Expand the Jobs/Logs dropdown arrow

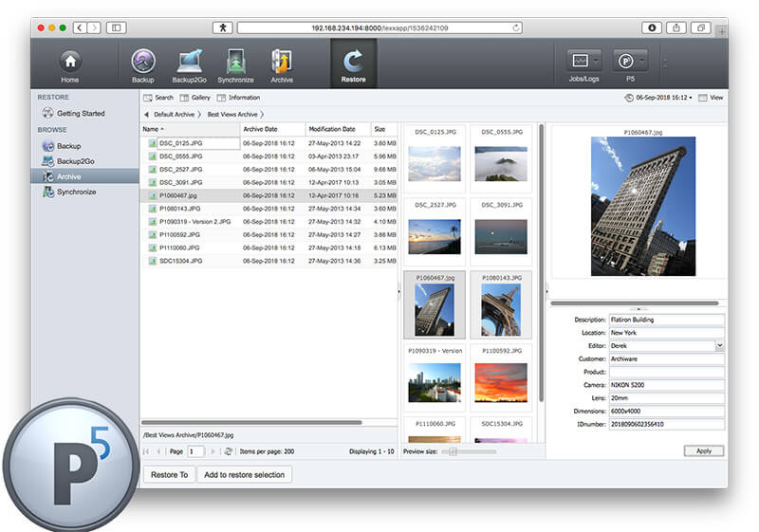point(597,61)
